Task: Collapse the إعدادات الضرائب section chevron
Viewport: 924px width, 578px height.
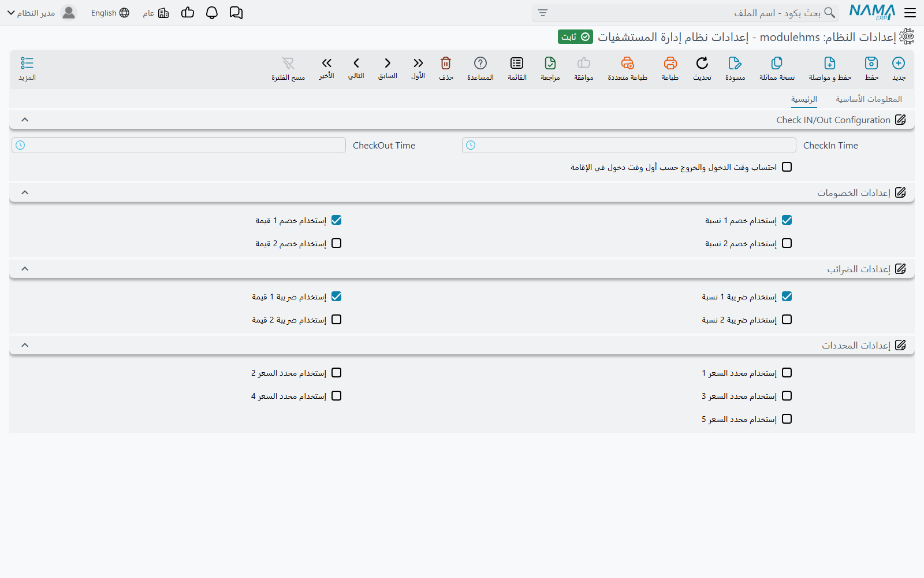Action: [25, 269]
